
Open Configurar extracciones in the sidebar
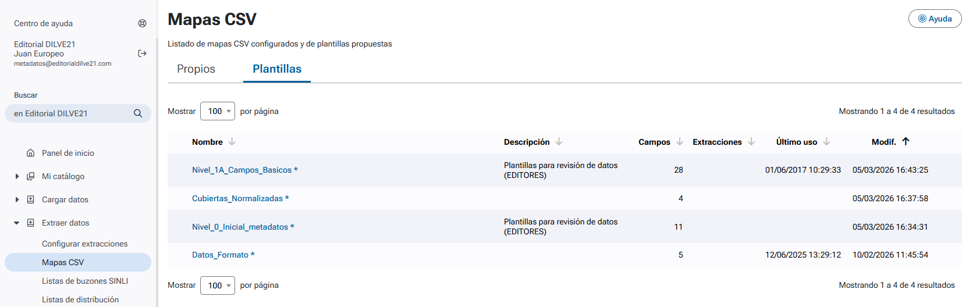click(x=84, y=244)
